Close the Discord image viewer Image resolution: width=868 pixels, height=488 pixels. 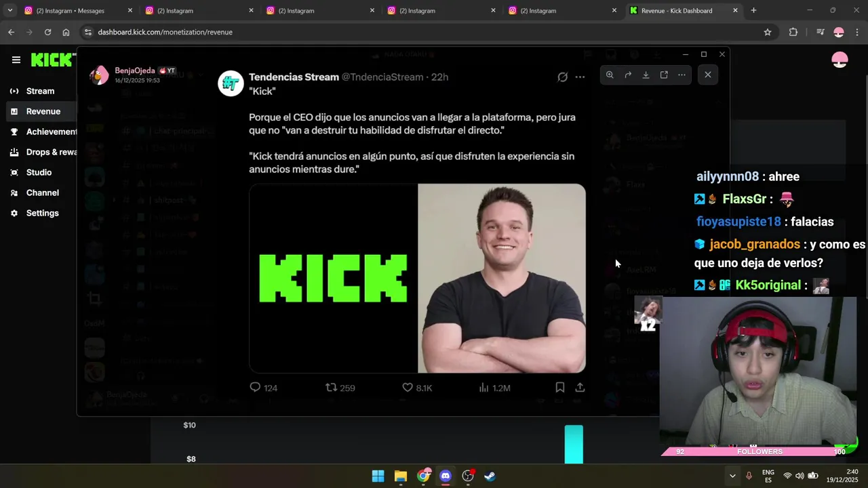coord(707,75)
